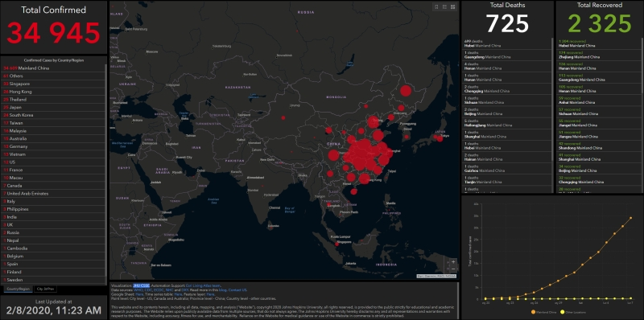644x320 pixels.
Task: Select Cambodia in confirmed cases list
Action: coord(53,248)
